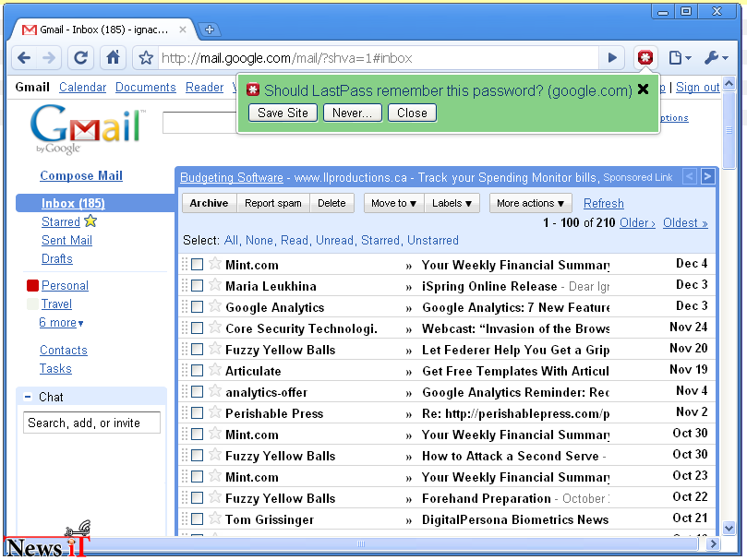Screen dimensions: 747x560
Task: Open the Move to dropdown
Action: point(393,203)
